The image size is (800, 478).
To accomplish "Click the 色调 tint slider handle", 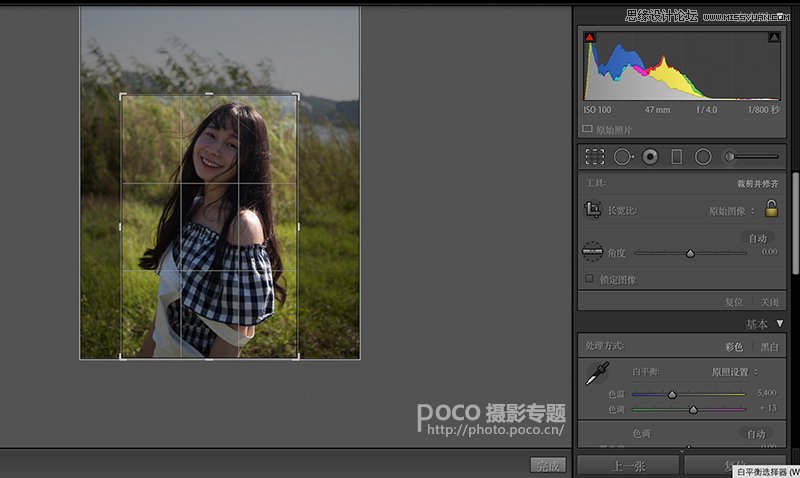I will [x=693, y=410].
